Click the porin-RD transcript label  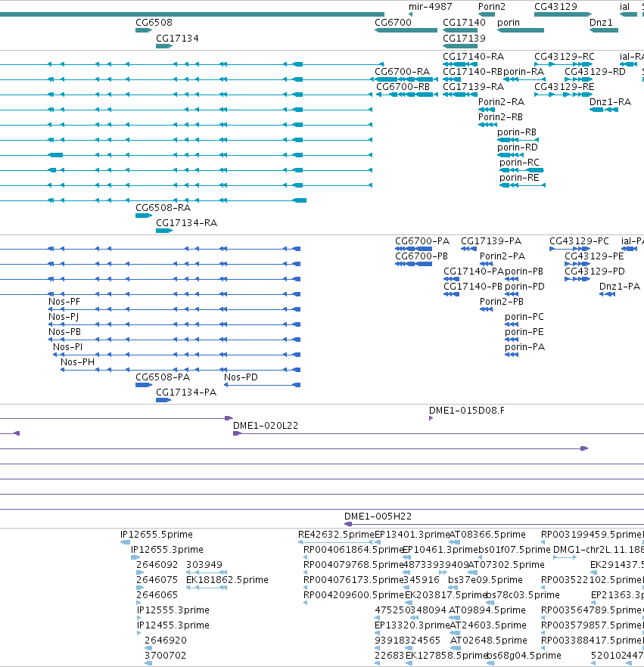[518, 147]
